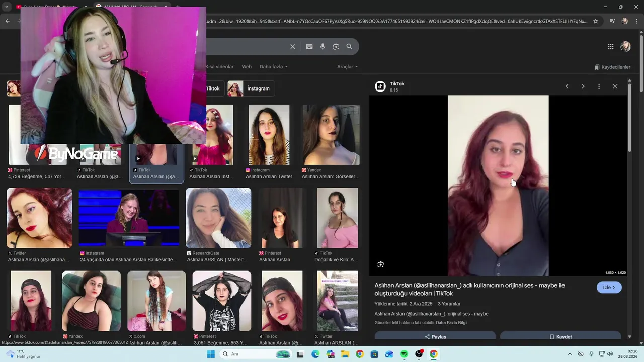Select the İnstagram filter chip
Viewport: 644px width, 362px height.
point(251,88)
